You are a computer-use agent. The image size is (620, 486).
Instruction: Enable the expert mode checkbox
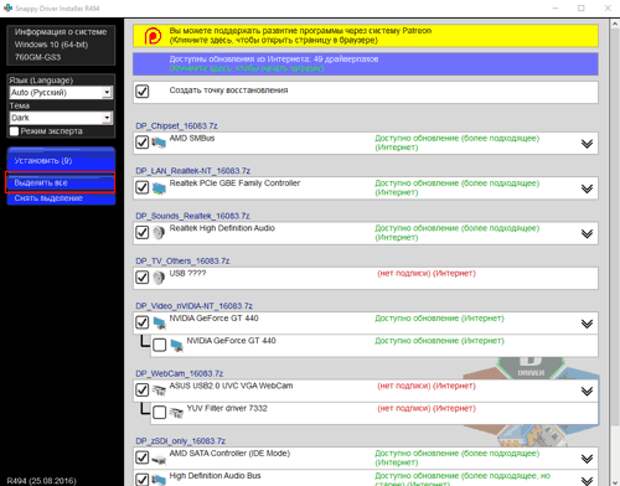click(14, 131)
